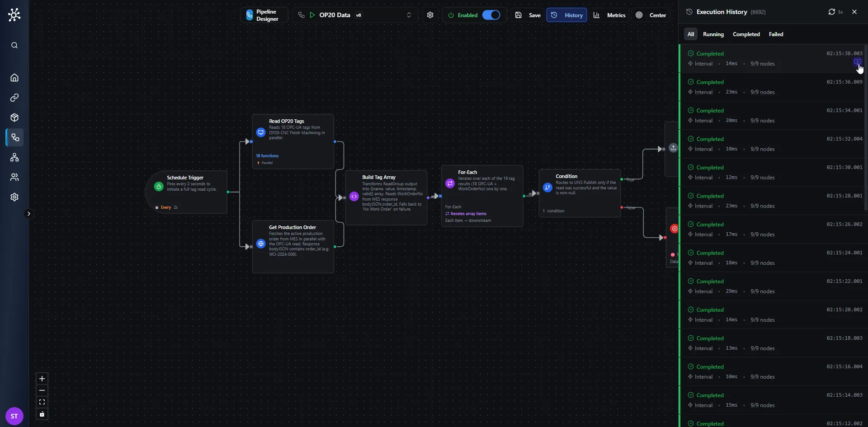Open the users icon in sidebar
Viewport: 868px width, 427px height.
14,177
